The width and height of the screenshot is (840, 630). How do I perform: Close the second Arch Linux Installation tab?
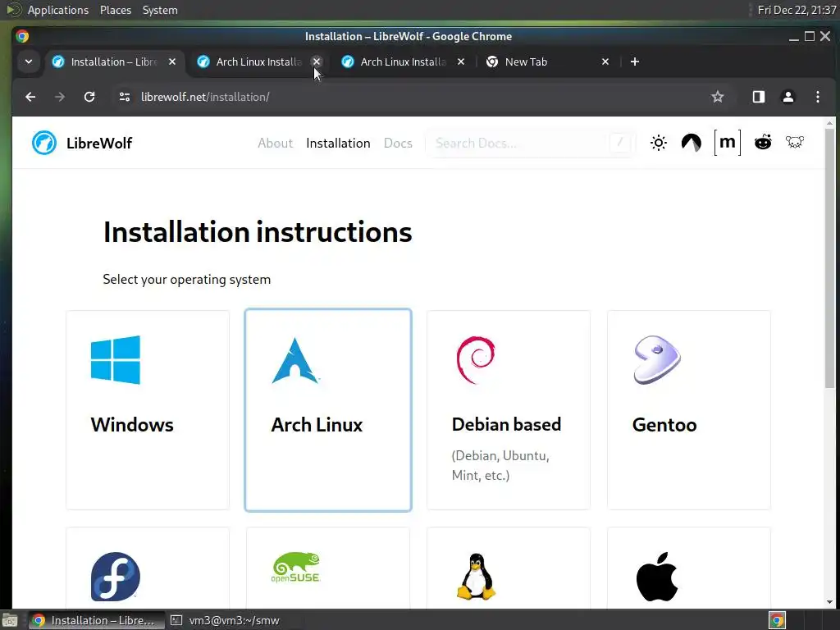tap(461, 62)
